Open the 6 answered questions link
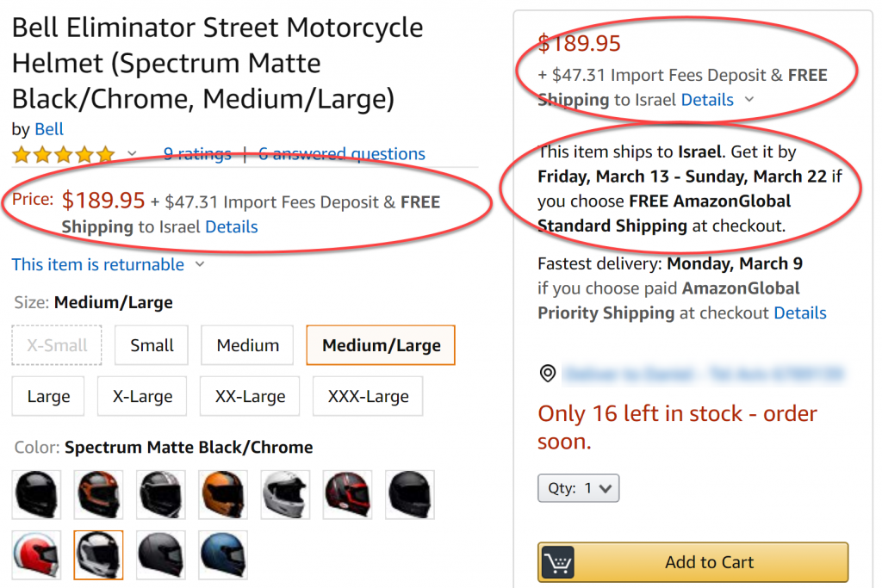 [x=342, y=154]
